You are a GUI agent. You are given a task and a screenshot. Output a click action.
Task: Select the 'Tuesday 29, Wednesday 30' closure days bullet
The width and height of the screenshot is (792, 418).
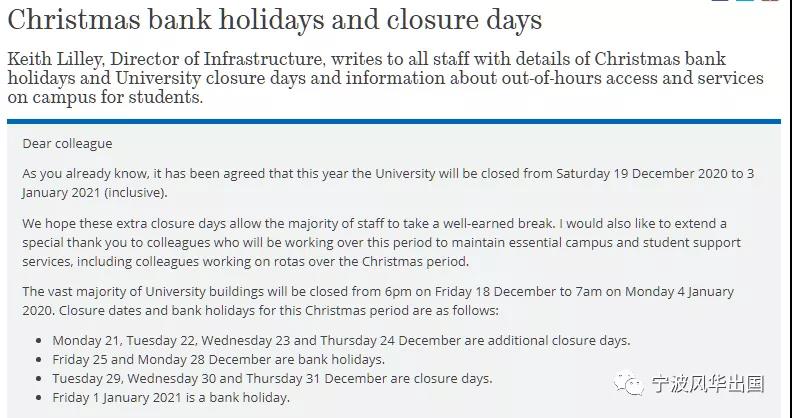(272, 379)
